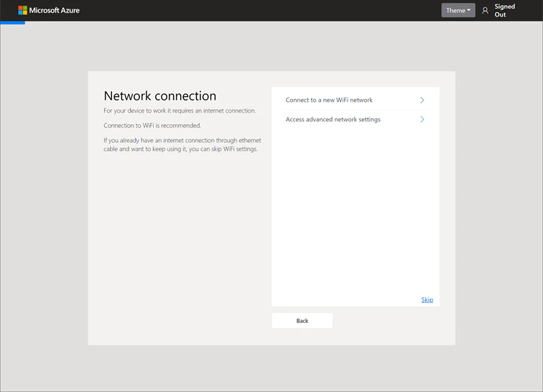Open the Theme dropdown
Viewport: 543px width, 392px height.
(458, 10)
